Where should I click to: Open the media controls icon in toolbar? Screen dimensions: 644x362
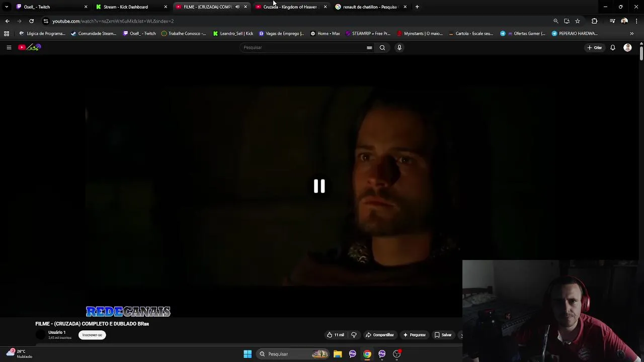tap(612, 21)
